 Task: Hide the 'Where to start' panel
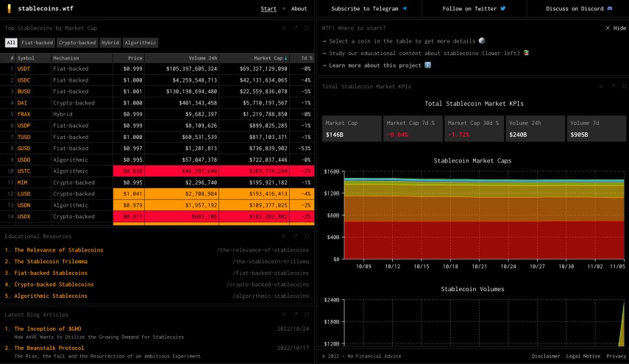[x=616, y=28]
